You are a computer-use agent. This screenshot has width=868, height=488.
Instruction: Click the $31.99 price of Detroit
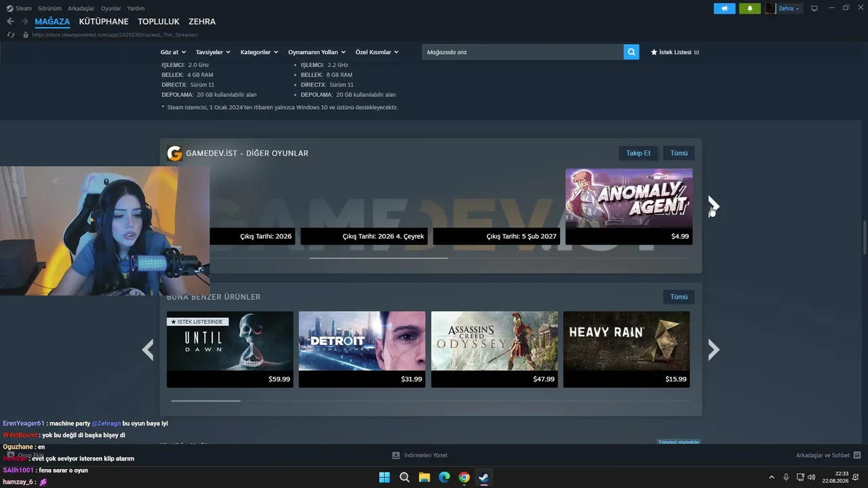point(412,380)
